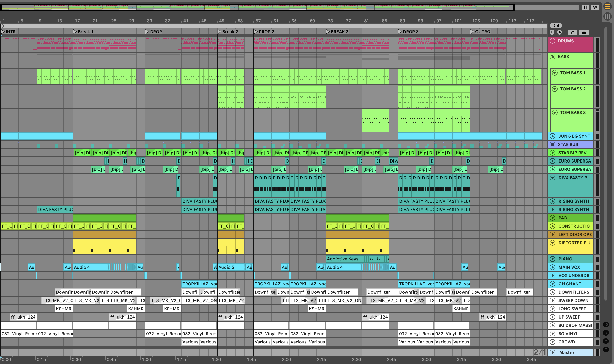This screenshot has height=364, width=614.
Task: Unfold the TOM BASS 1 track
Action: (x=554, y=73)
